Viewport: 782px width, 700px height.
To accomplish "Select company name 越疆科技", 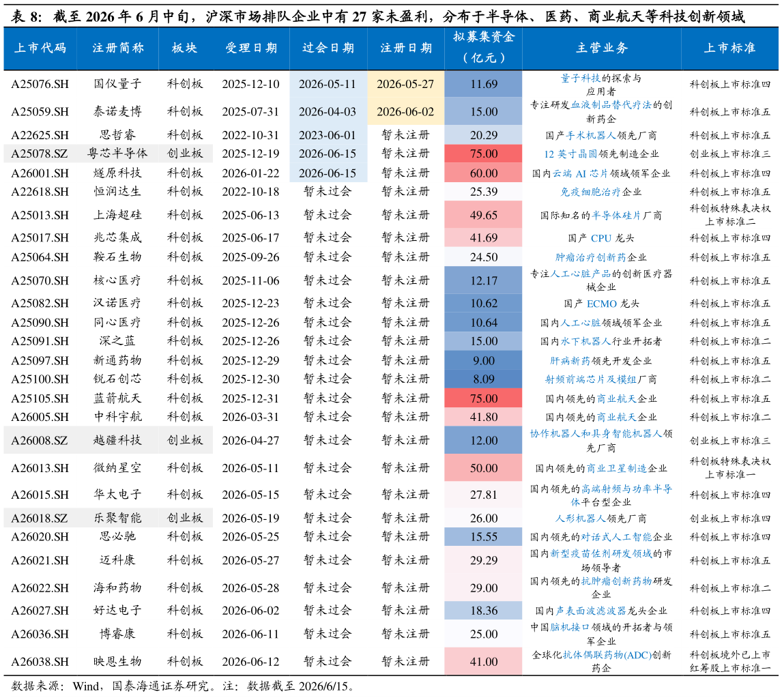I will point(117,441).
